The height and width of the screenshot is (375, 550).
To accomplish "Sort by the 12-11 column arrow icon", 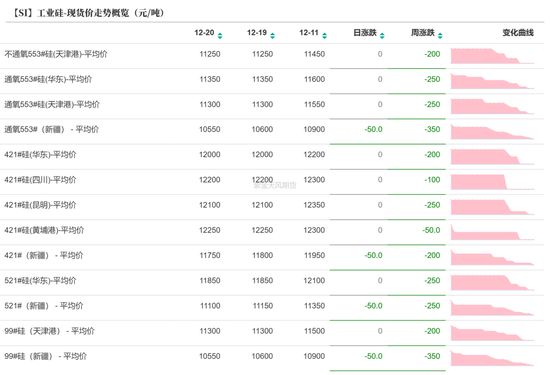I will tap(324, 35).
